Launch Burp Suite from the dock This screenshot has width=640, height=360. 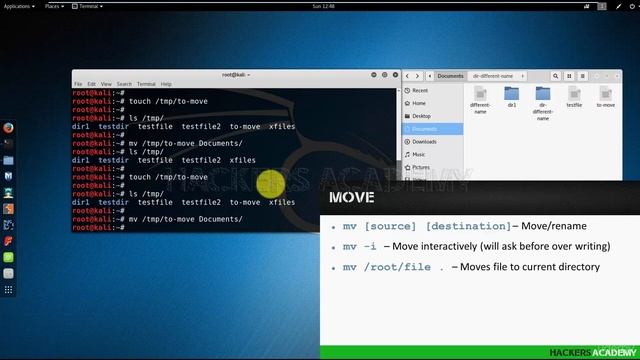pyautogui.click(x=8, y=209)
